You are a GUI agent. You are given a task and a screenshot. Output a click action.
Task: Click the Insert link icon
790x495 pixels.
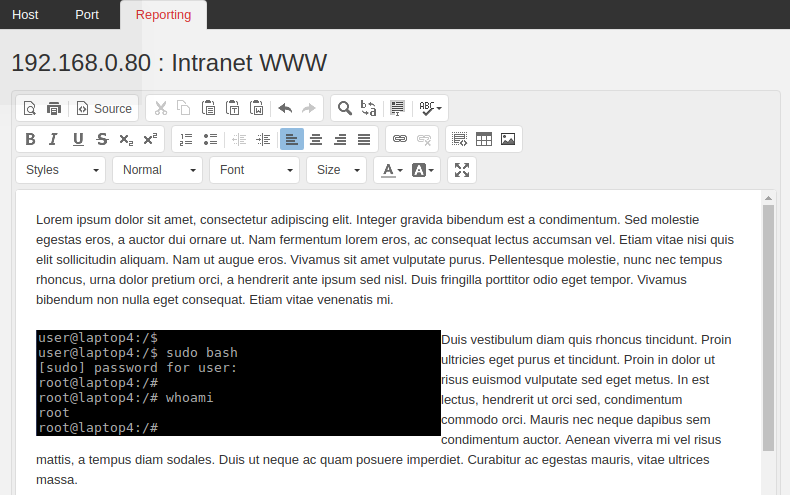(400, 139)
